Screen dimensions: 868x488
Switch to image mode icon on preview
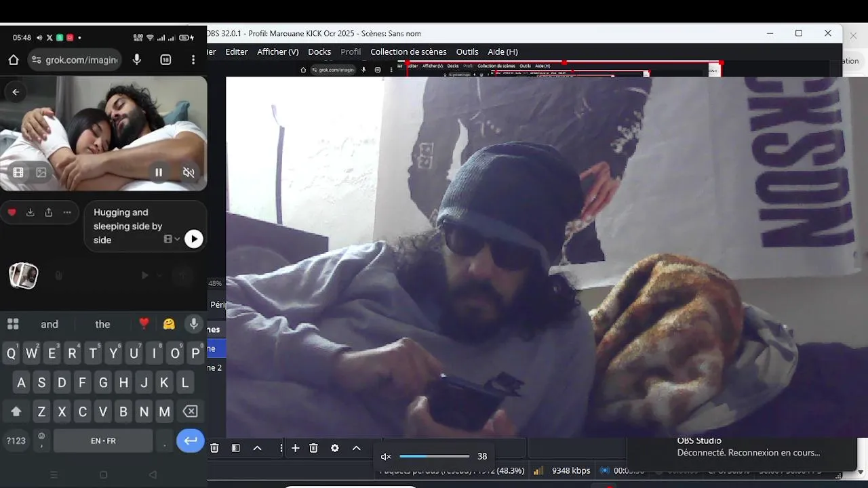(41, 172)
